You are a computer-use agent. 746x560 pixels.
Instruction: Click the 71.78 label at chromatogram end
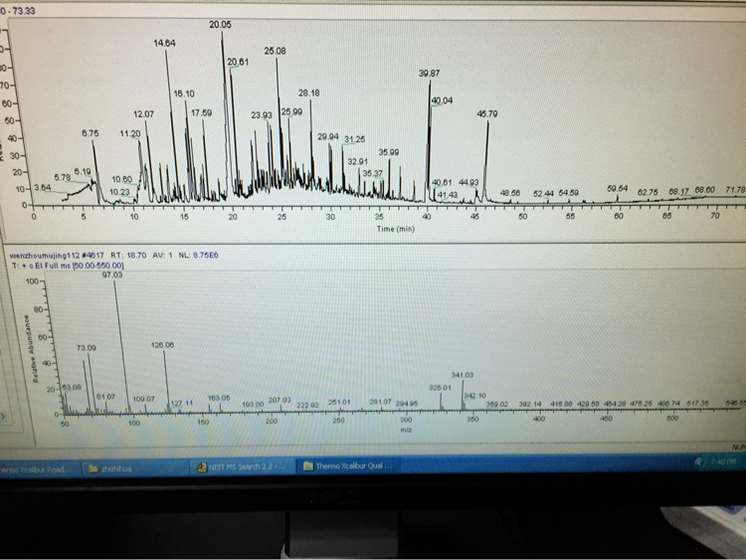tap(735, 190)
